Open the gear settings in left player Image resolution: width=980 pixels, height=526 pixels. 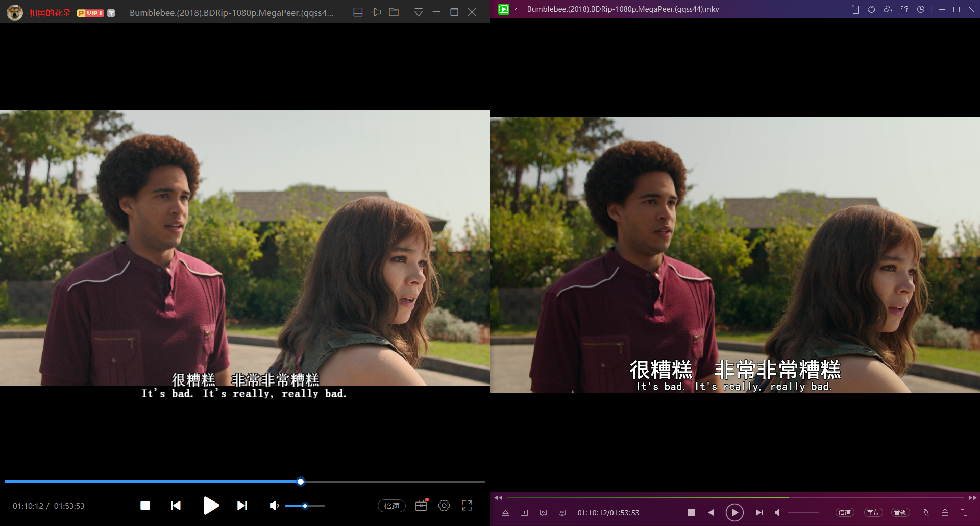click(x=444, y=506)
